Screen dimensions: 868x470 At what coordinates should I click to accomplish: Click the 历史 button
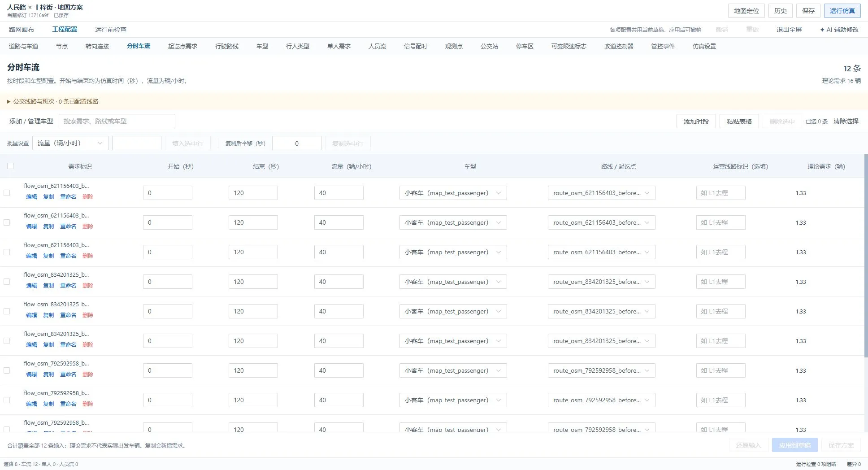781,11
